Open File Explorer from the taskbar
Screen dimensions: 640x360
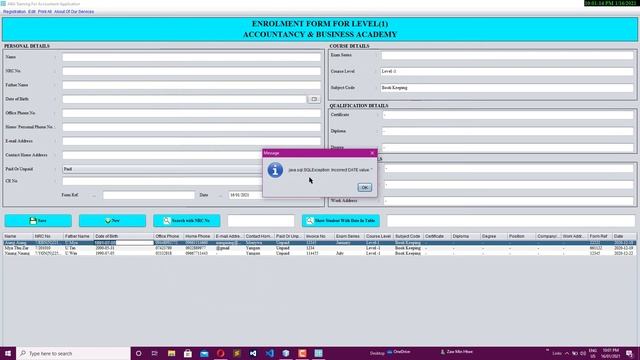[171, 353]
